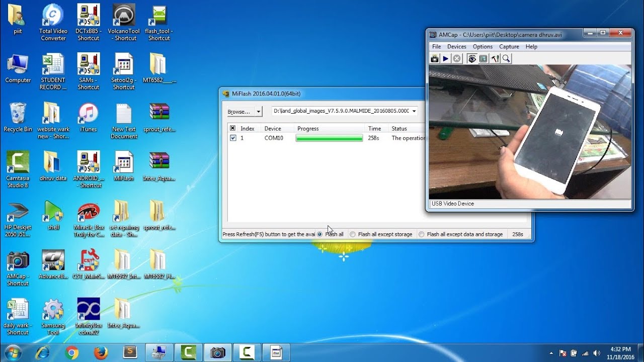
Task: Open AMCap Devices menu
Action: coord(457,47)
